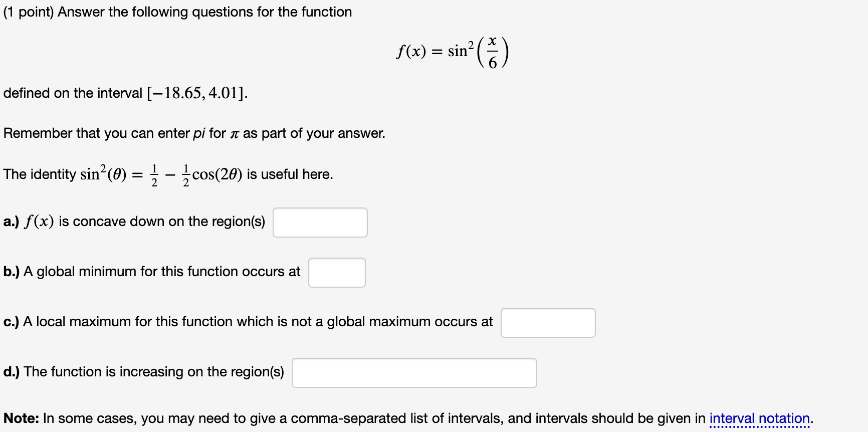The image size is (868, 432).
Task: Click the cos(2θ) term in the identity
Action: 218,174
